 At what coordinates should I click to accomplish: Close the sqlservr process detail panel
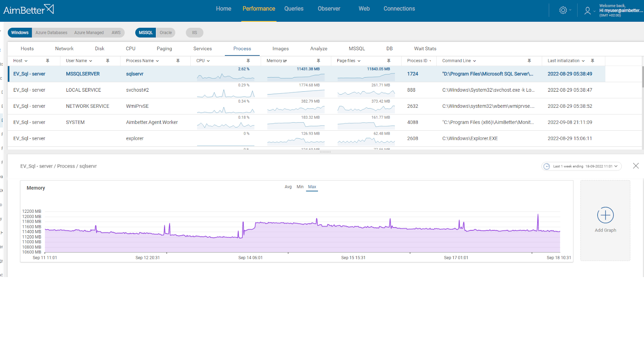coord(636,166)
